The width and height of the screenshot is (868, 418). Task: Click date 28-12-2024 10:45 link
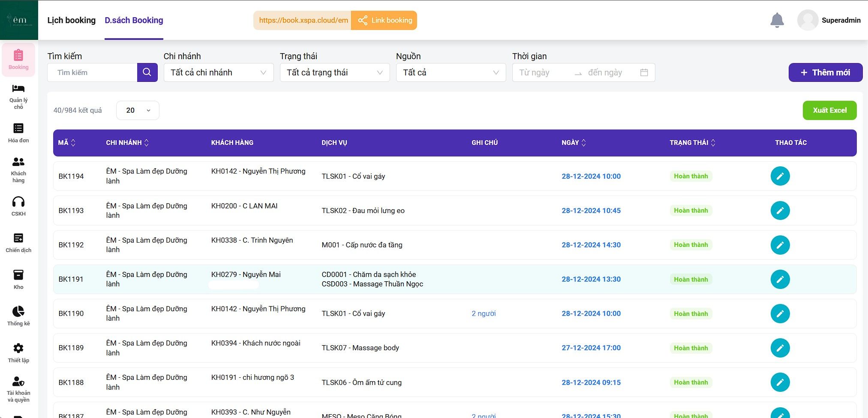tap(591, 211)
